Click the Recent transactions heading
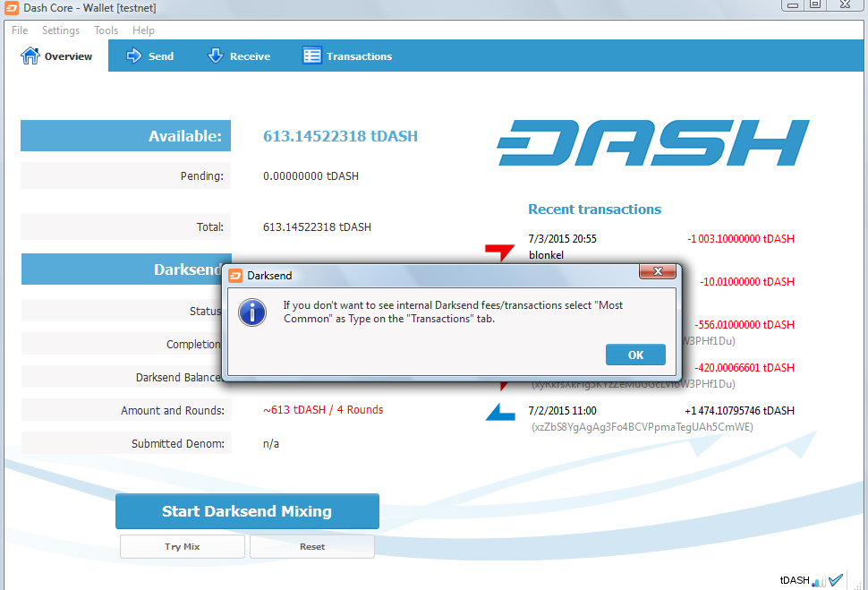This screenshot has height=590, width=868. (x=594, y=209)
